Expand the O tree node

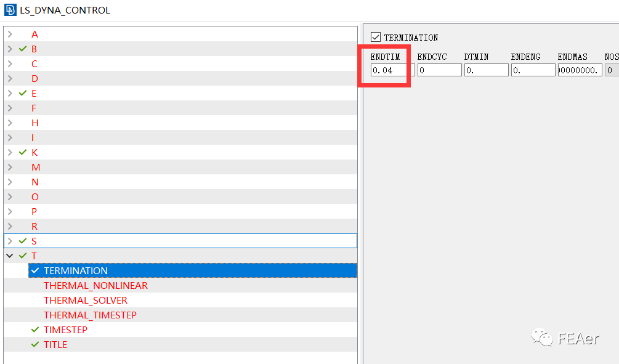pos(10,196)
